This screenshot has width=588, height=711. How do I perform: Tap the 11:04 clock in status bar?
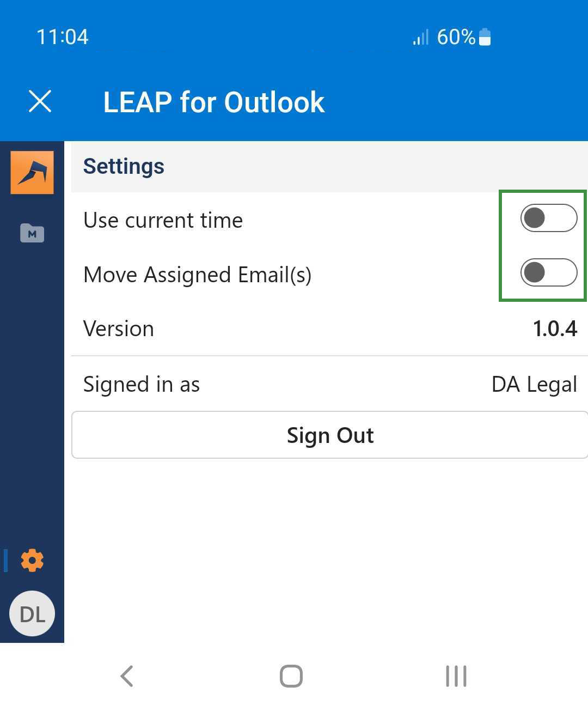point(62,37)
